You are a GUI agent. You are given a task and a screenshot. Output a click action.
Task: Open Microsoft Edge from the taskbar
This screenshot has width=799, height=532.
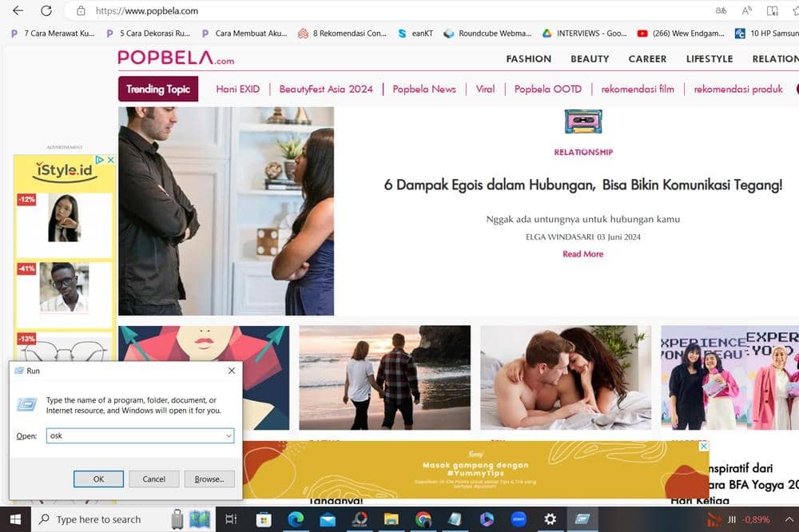click(296, 519)
